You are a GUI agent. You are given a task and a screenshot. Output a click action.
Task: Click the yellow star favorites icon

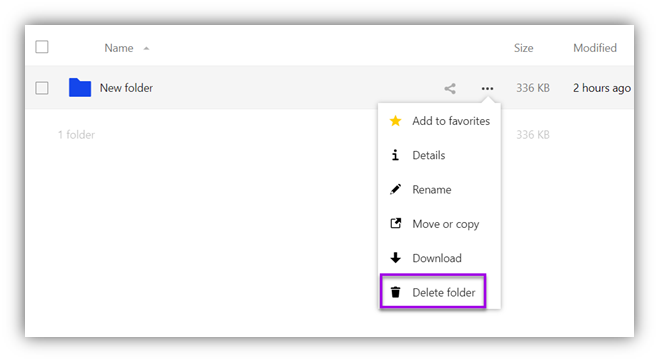coord(395,121)
